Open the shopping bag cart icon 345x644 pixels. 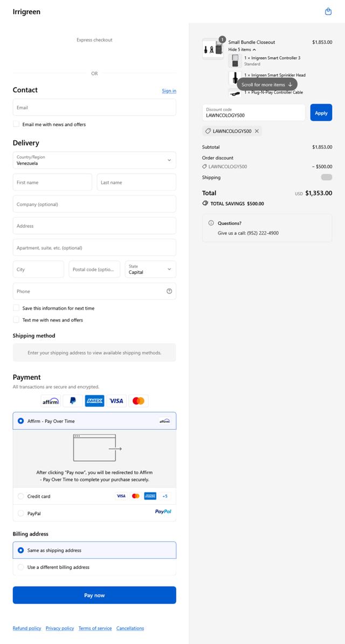point(328,11)
